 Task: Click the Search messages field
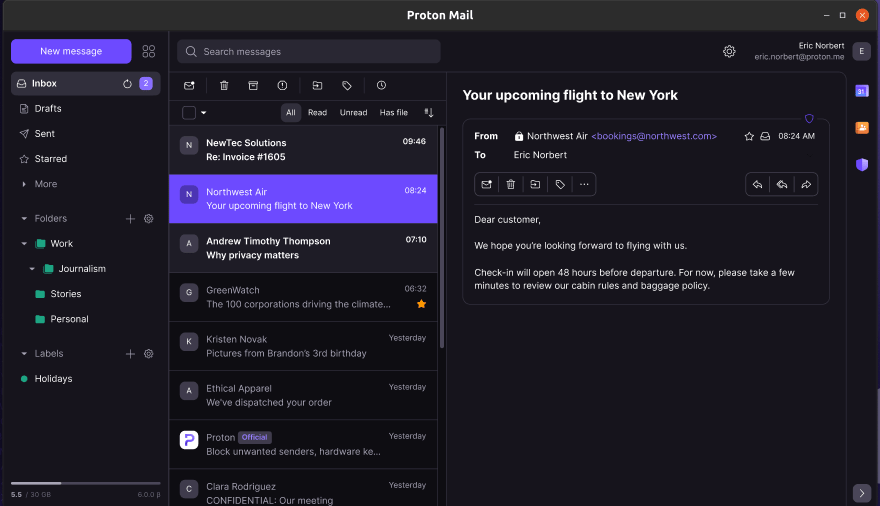coord(309,52)
